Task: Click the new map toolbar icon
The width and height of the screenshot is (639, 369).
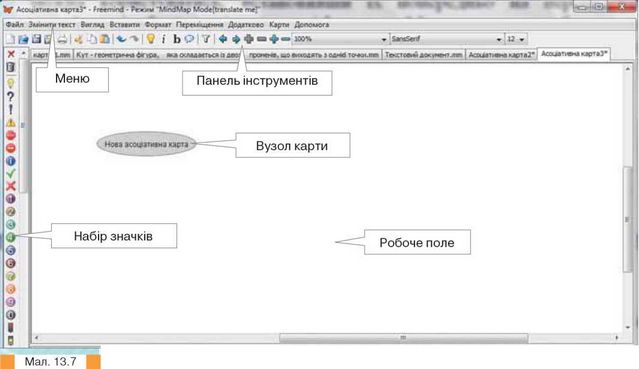Action: (10, 39)
